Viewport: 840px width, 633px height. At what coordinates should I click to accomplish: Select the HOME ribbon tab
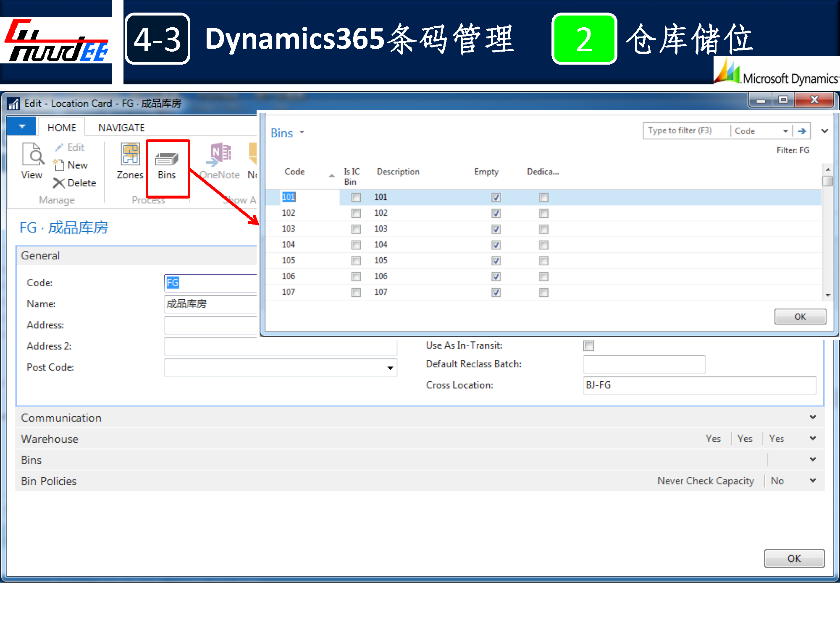[x=62, y=128]
